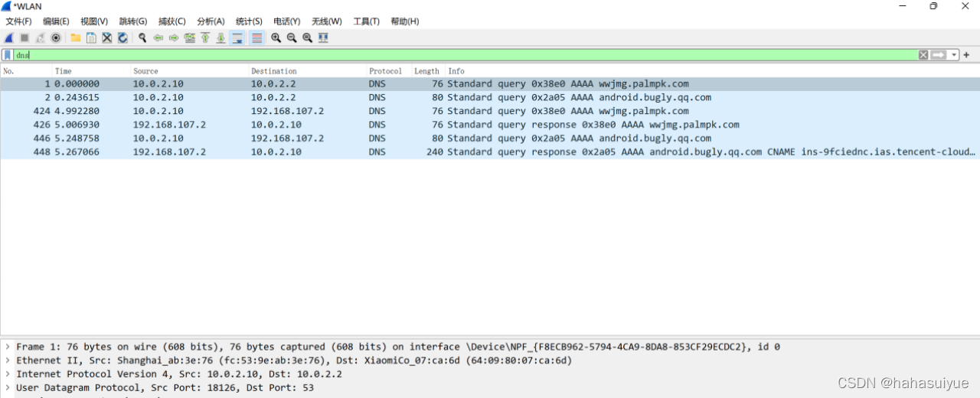980x398 pixels.
Task: Open the Find Packet search tool
Action: coord(142,38)
